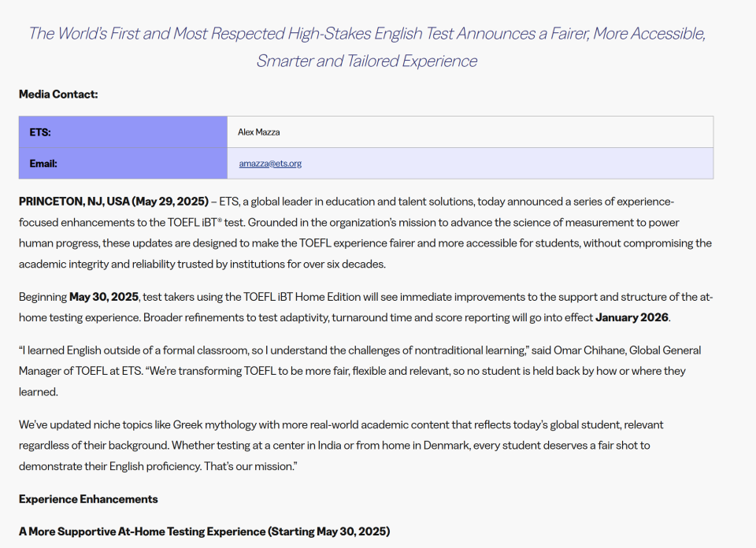The image size is (756, 548).
Task: Select the "ETS:" table label cell
Action: 123,132
